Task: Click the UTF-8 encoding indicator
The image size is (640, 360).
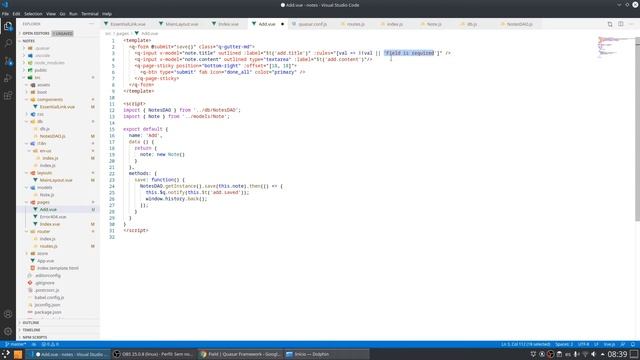Action: 583,344
